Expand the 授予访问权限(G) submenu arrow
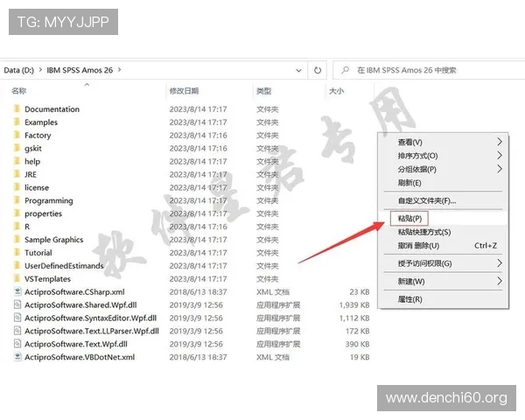This screenshot has width=525, height=420. tap(500, 263)
